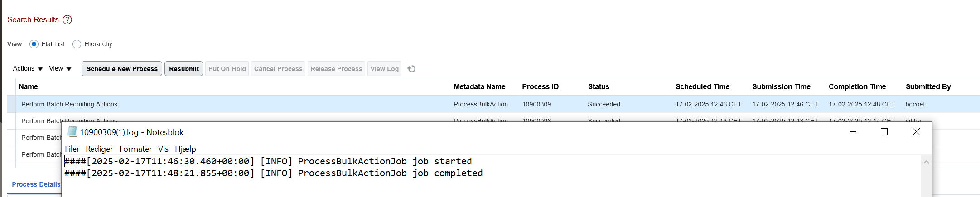Click the Resubmit button
Screen dimensions: 980x197
(183, 69)
